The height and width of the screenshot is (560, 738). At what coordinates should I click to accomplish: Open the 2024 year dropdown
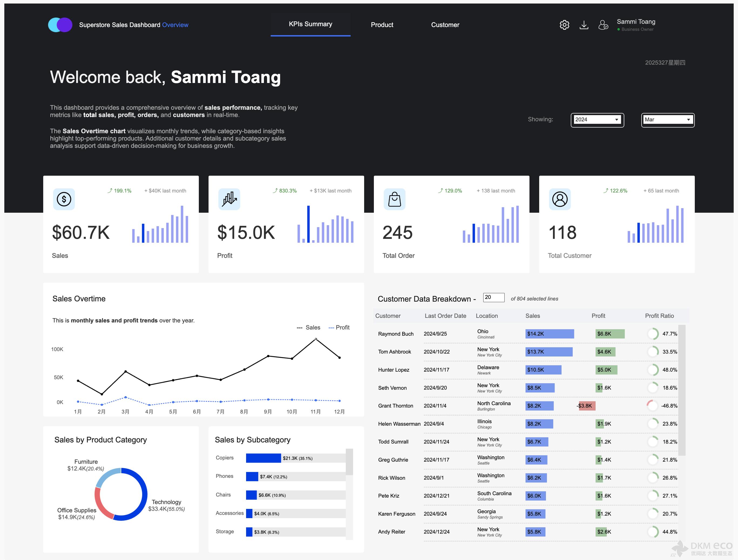(597, 120)
